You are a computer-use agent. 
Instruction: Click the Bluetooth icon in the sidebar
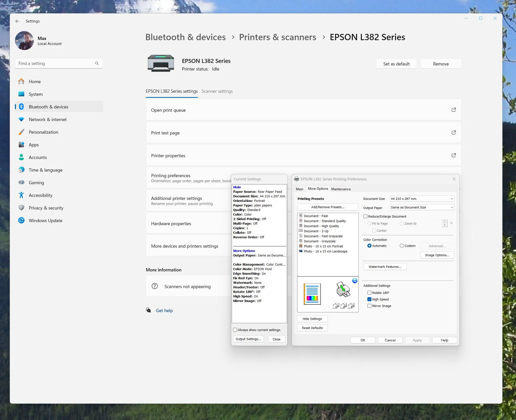(x=21, y=107)
